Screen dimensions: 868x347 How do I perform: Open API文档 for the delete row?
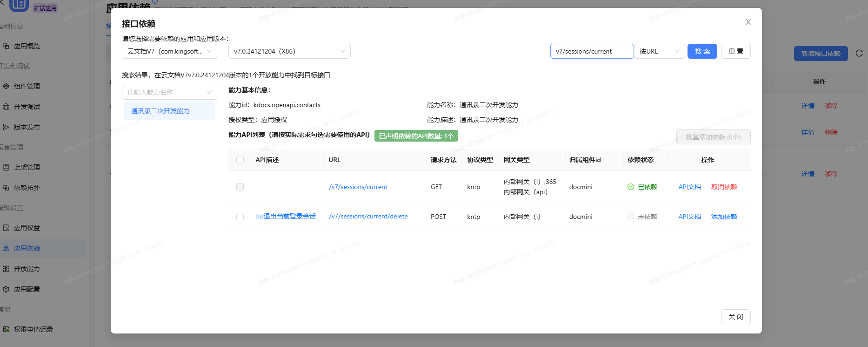point(689,217)
